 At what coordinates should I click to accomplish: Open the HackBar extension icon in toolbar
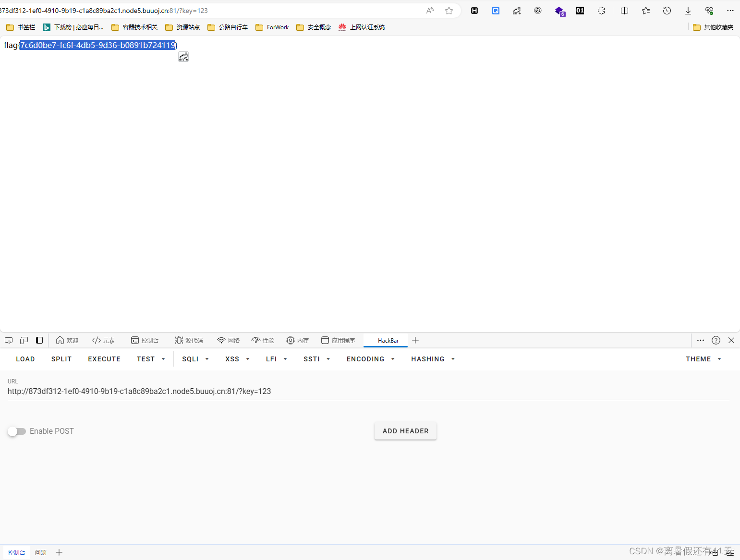474,11
